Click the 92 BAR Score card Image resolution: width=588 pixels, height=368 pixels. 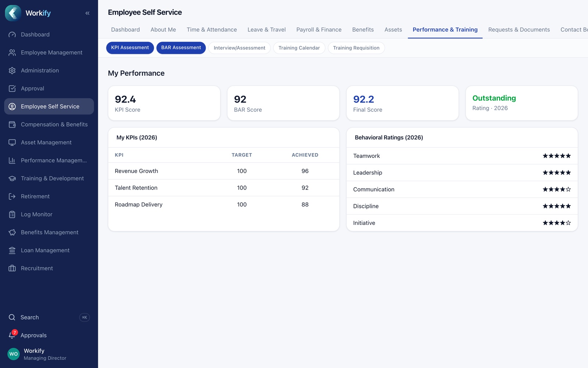(283, 103)
